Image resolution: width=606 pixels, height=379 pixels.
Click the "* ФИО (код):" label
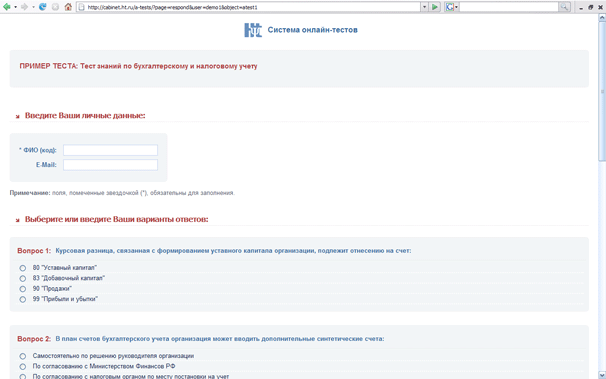[x=37, y=150]
